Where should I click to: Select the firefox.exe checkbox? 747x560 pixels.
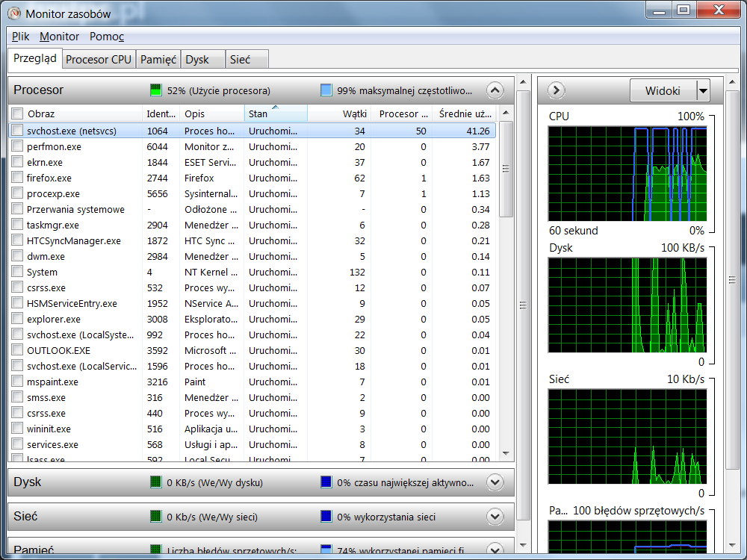pyautogui.click(x=17, y=177)
